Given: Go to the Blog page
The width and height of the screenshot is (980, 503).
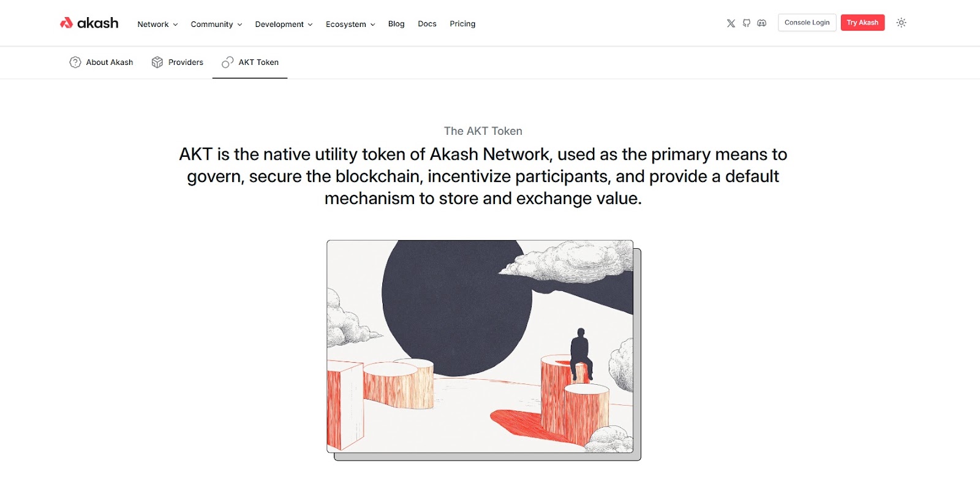Looking at the screenshot, I should [x=396, y=24].
